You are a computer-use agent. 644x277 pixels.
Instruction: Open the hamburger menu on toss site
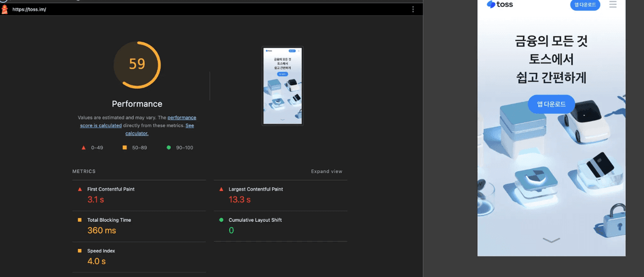(x=613, y=5)
